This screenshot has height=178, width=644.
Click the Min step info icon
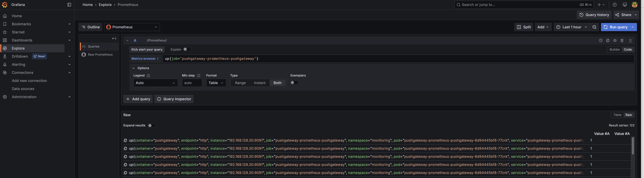[x=198, y=75]
